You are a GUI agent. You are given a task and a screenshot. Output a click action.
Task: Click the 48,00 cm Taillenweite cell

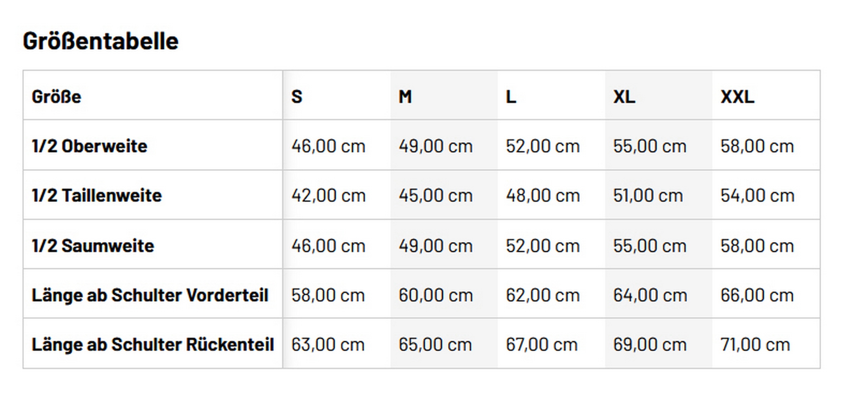543,196
